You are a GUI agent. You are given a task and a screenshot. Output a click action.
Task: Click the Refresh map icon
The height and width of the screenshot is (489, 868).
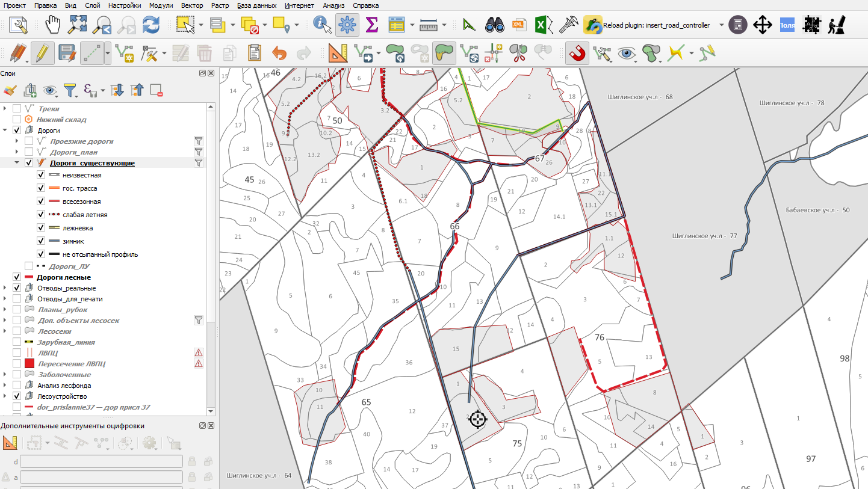tap(150, 25)
